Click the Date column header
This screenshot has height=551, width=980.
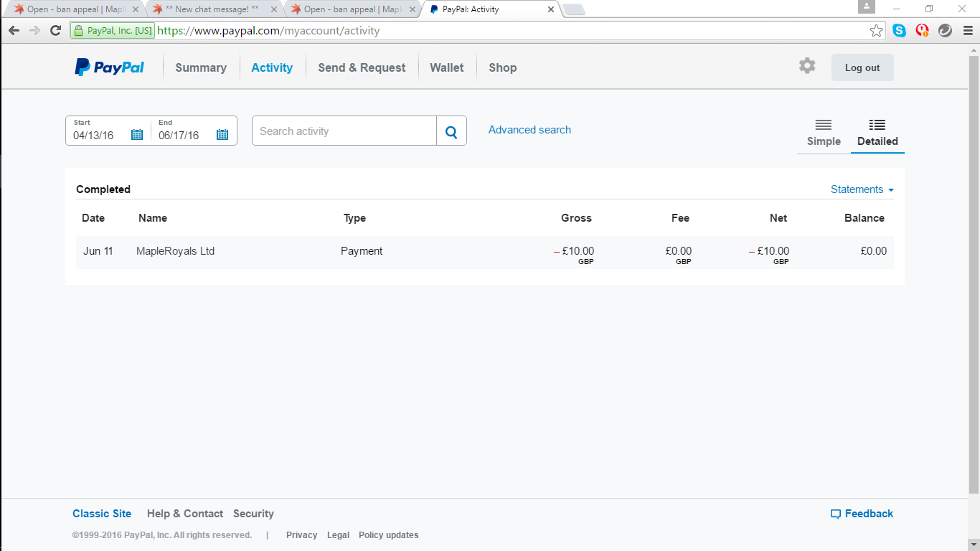tap(93, 218)
